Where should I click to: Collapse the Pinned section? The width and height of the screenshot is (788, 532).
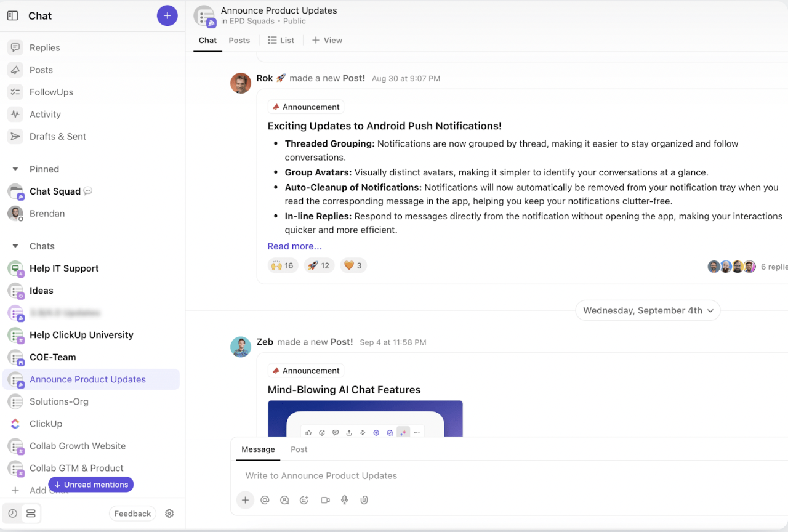(x=15, y=169)
